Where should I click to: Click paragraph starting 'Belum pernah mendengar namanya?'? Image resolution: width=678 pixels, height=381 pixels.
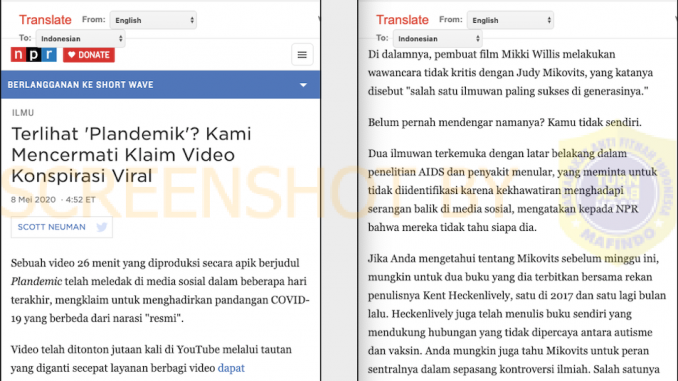[x=505, y=123]
